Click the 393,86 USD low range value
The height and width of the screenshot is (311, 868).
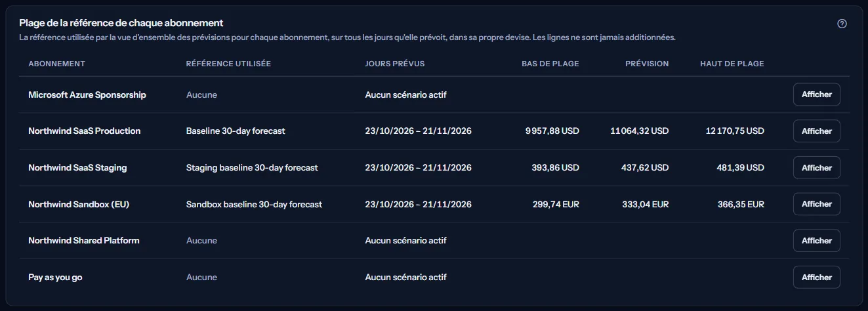click(x=556, y=167)
